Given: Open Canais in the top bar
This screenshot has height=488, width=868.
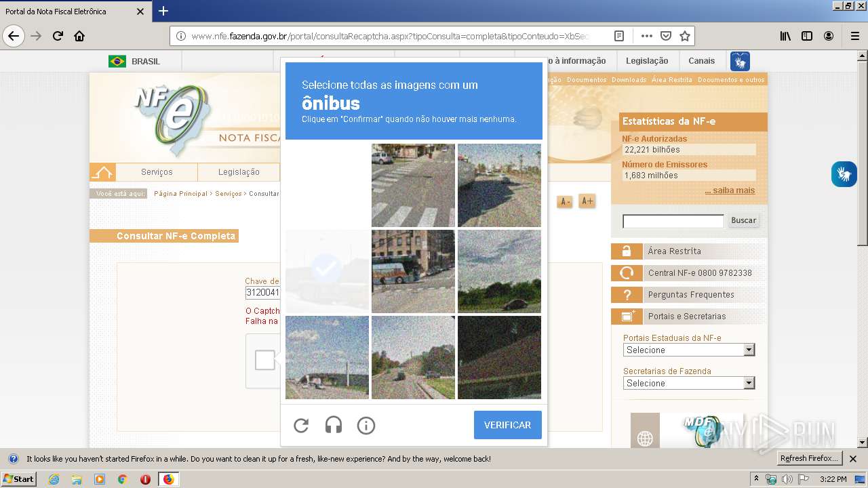Looking at the screenshot, I should [x=701, y=61].
